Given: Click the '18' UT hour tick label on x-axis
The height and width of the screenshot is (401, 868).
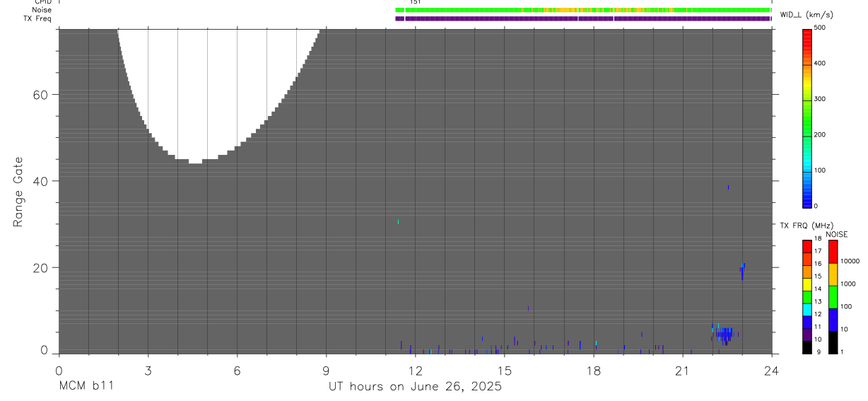Looking at the screenshot, I should tap(593, 371).
